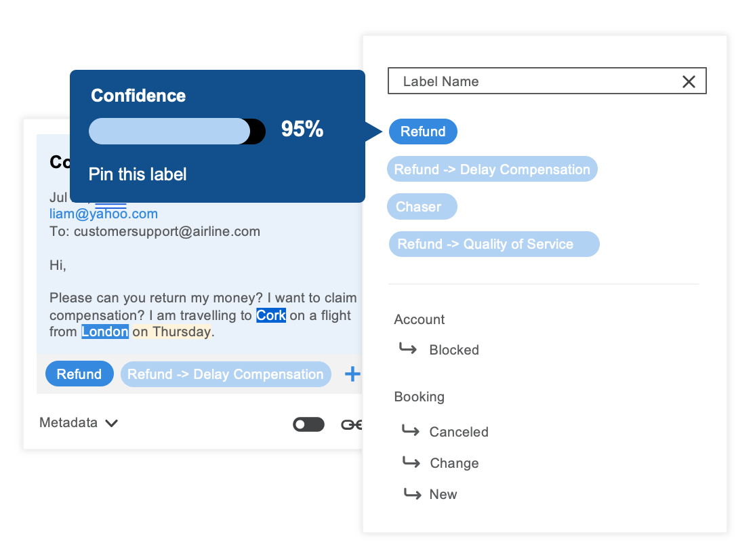Expand the Metadata section

tap(79, 423)
